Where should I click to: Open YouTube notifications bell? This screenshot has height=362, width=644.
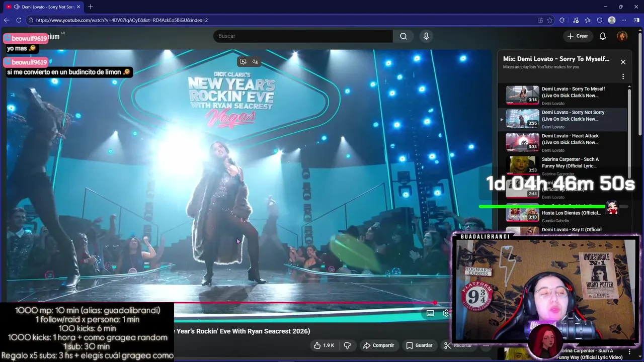point(603,36)
